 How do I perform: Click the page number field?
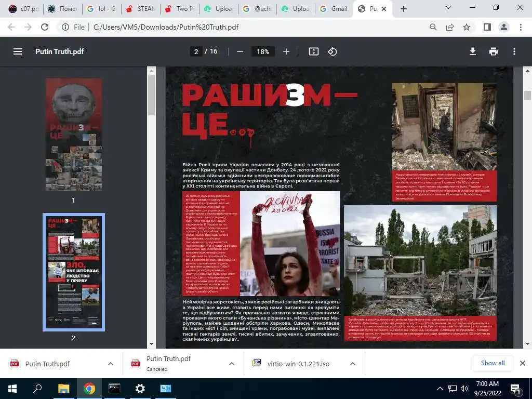click(x=196, y=51)
